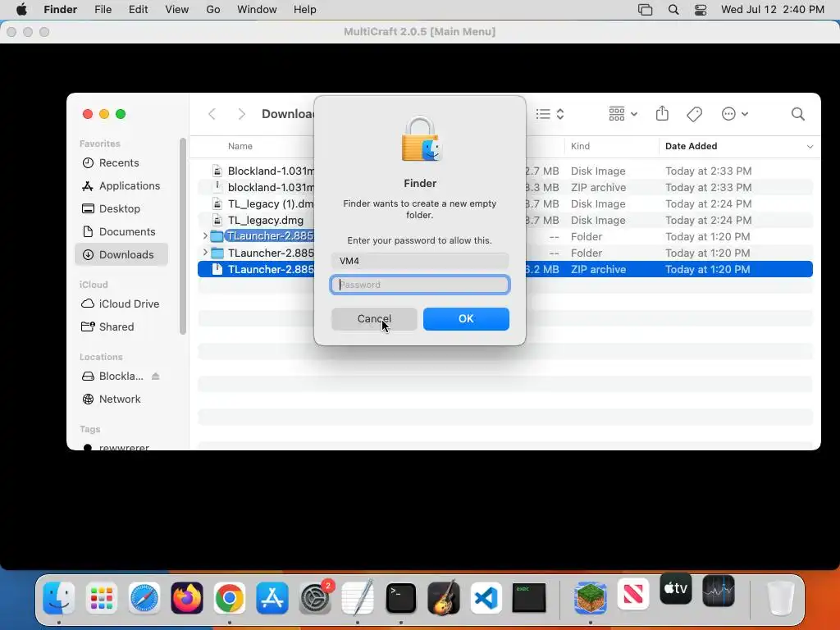Viewport: 840px width, 630px height.
Task: Open the Apple menu
Action: [x=21, y=10]
